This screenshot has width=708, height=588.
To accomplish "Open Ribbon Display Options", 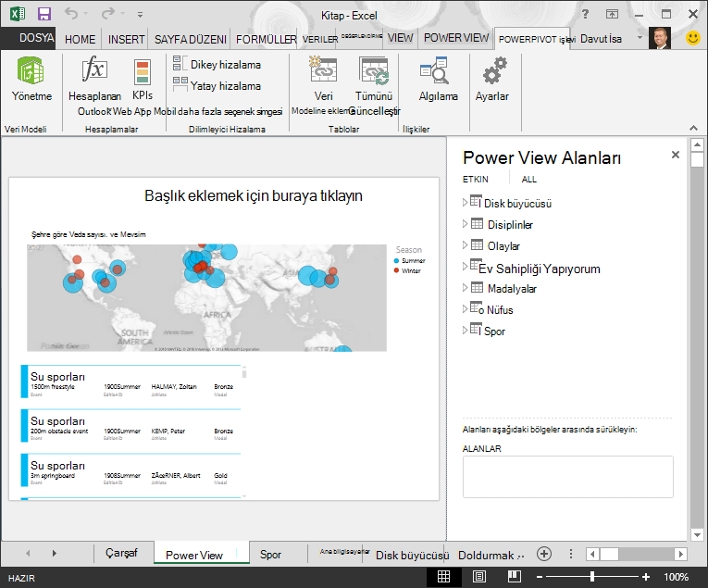I will click(x=612, y=14).
